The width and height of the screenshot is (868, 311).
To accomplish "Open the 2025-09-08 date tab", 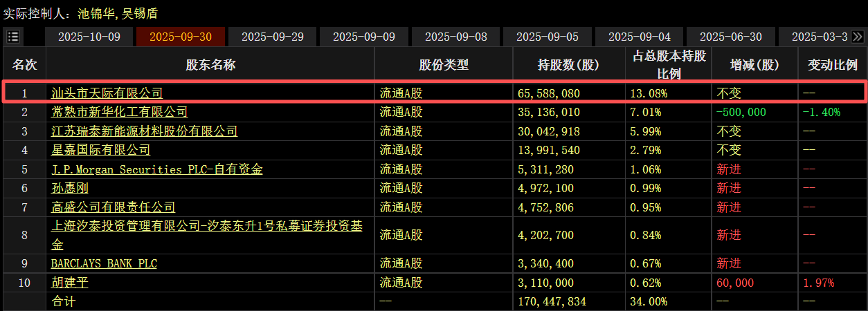I will pyautogui.click(x=456, y=37).
